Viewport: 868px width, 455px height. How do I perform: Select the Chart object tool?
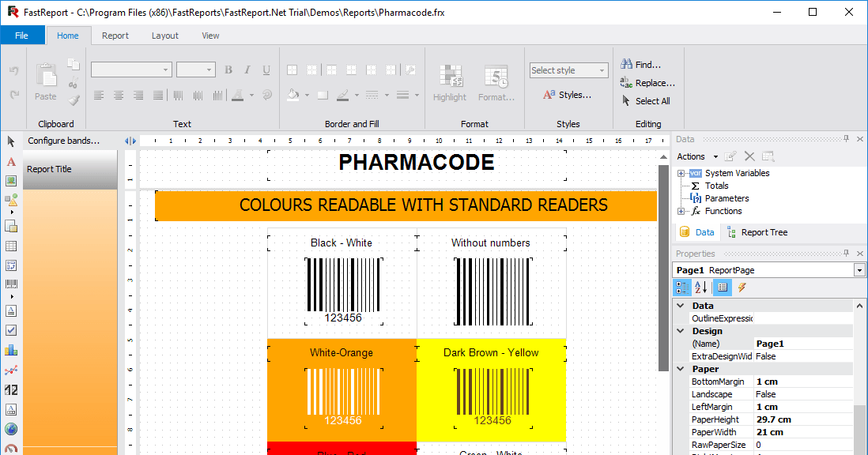(x=11, y=350)
